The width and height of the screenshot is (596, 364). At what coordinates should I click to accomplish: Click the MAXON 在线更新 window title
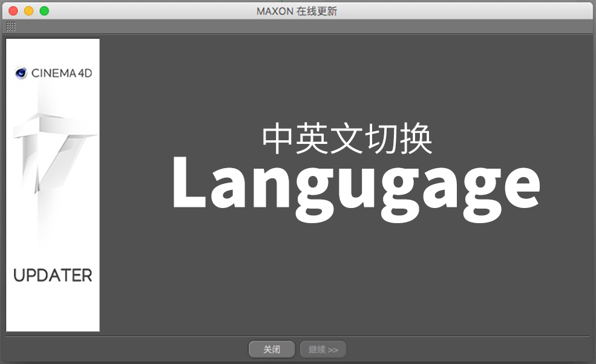pos(296,11)
